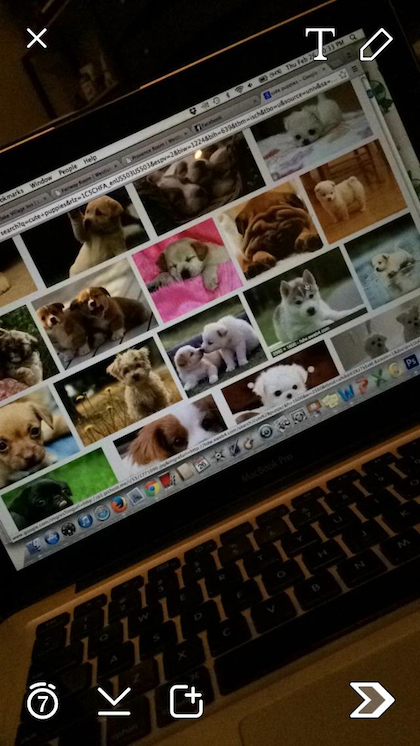Save the snap with the download arrow icon
420x746 pixels.
[x=114, y=701]
